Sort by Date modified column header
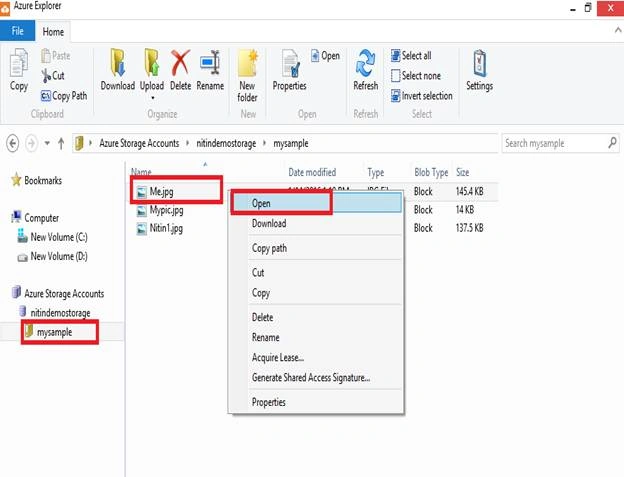 pyautogui.click(x=312, y=172)
